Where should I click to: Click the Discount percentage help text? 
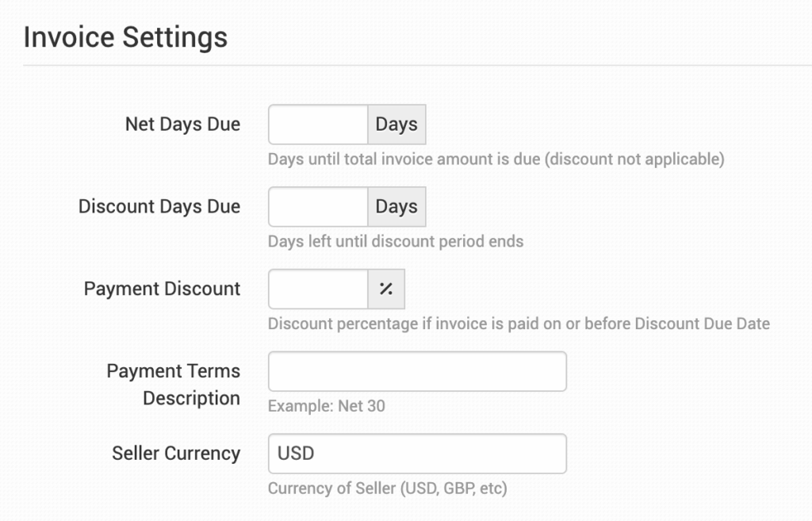click(x=519, y=324)
